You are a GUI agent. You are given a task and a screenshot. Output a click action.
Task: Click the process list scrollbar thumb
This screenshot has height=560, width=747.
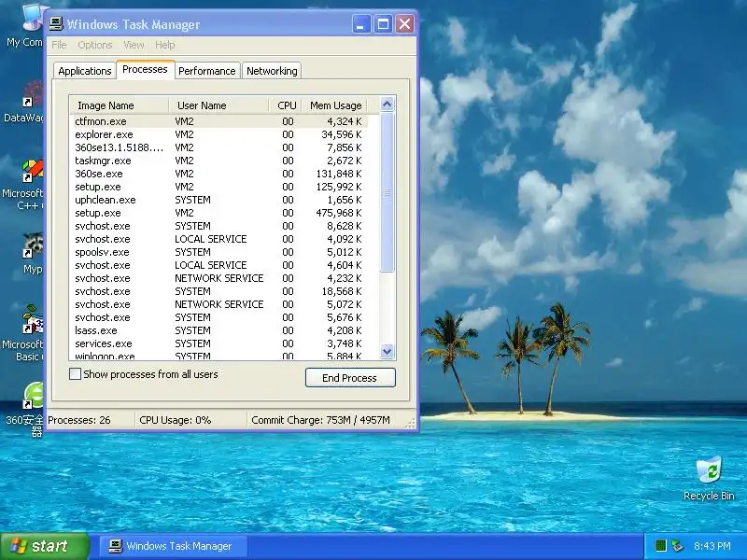click(387, 192)
